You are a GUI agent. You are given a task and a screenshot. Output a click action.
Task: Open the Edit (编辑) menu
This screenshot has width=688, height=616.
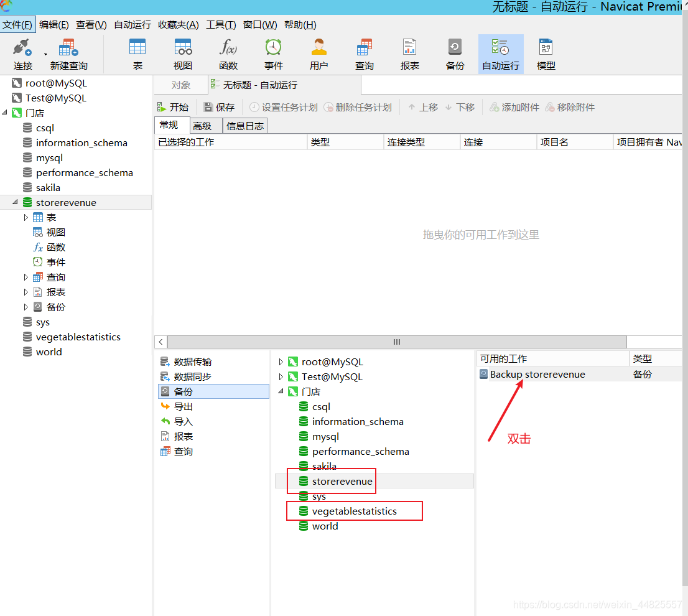tap(53, 24)
